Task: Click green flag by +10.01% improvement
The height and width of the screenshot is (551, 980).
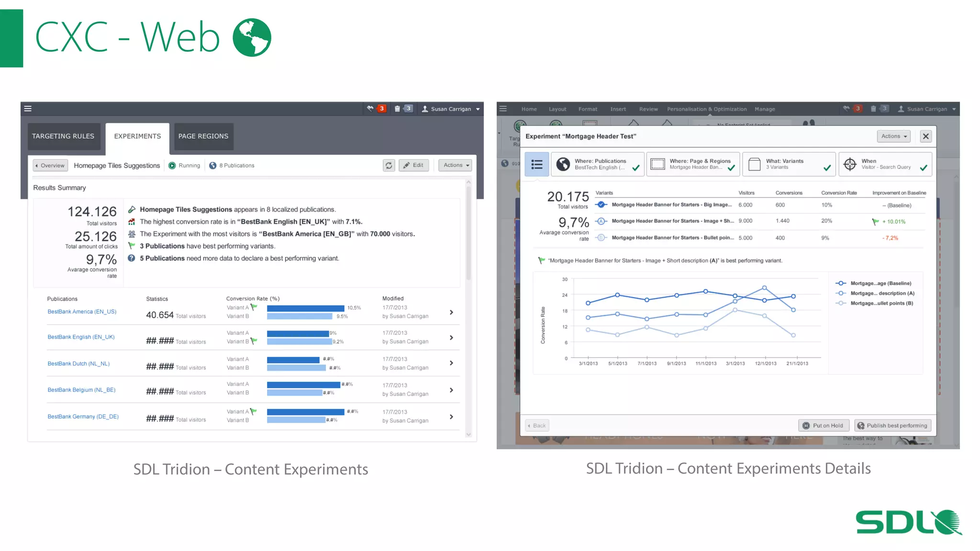Action: tap(875, 221)
